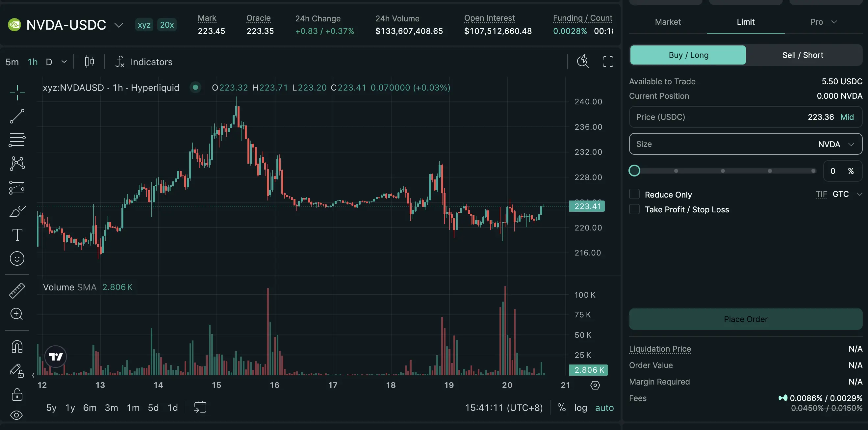Set chart range to 5d
The image size is (868, 430).
[x=153, y=407]
